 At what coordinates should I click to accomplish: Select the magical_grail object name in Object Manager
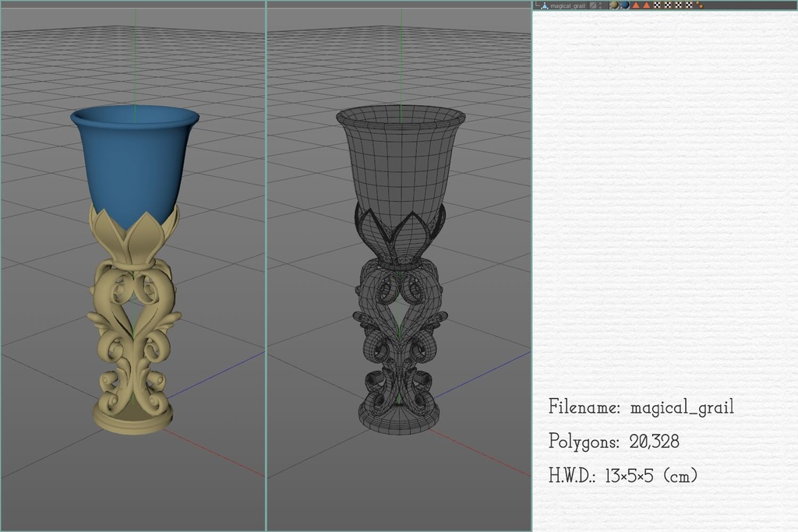point(567,6)
